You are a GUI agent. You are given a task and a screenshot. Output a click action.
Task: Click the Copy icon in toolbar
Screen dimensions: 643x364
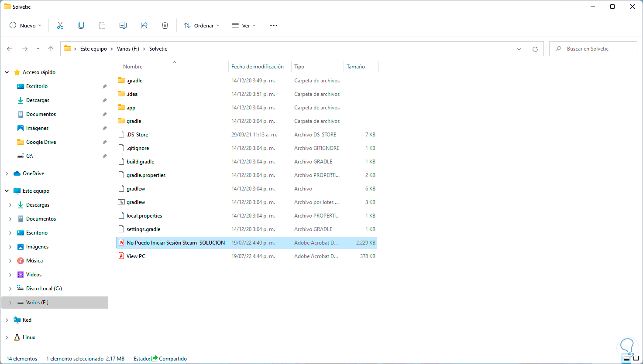click(x=81, y=25)
